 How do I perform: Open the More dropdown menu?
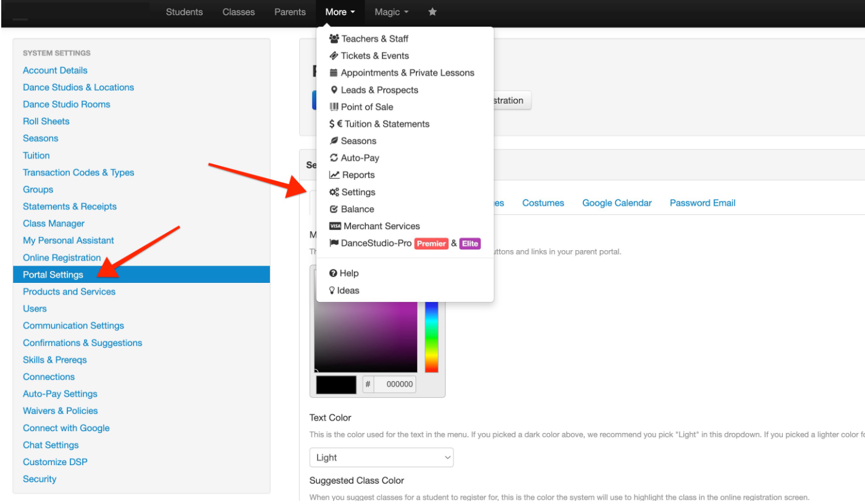pos(340,12)
